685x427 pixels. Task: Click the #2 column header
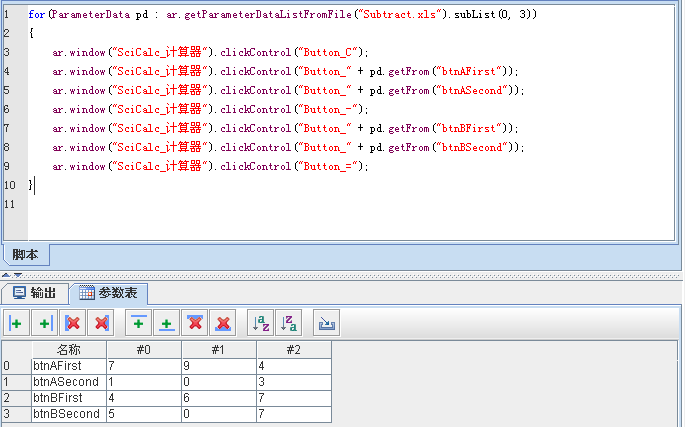pyautogui.click(x=293, y=350)
